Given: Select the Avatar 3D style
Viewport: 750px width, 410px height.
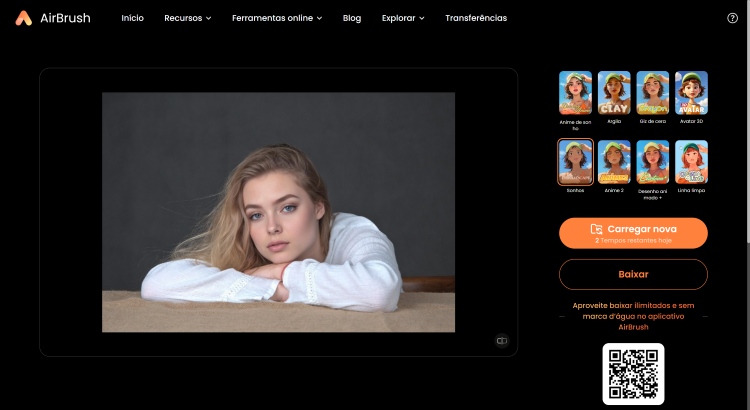Looking at the screenshot, I should pyautogui.click(x=691, y=93).
